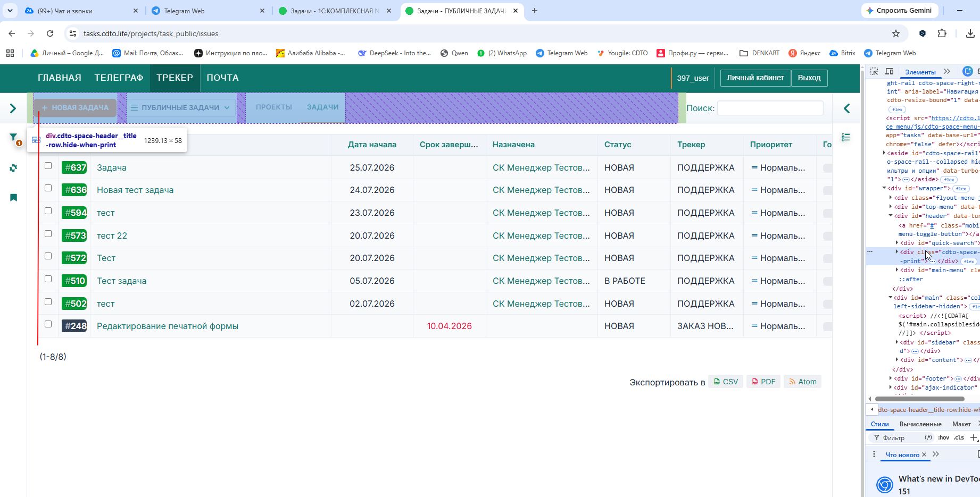Toggle the :hov element state panel
The height and width of the screenshot is (497, 980).
(943, 437)
